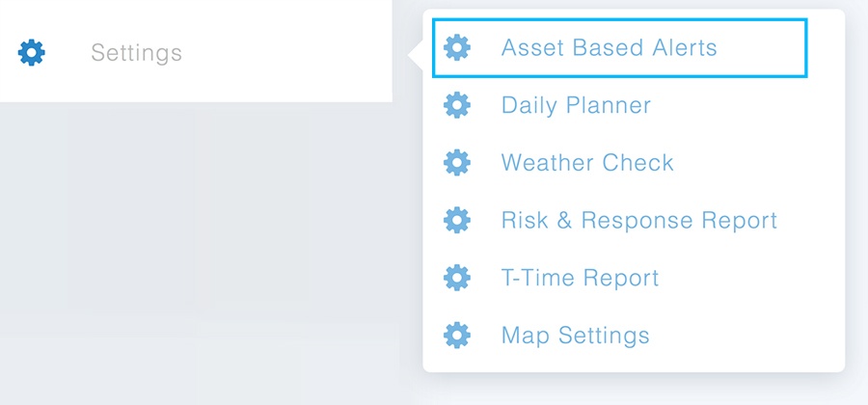Click the gear icon beside Weather Check
This screenshot has height=405, width=868.
457,163
